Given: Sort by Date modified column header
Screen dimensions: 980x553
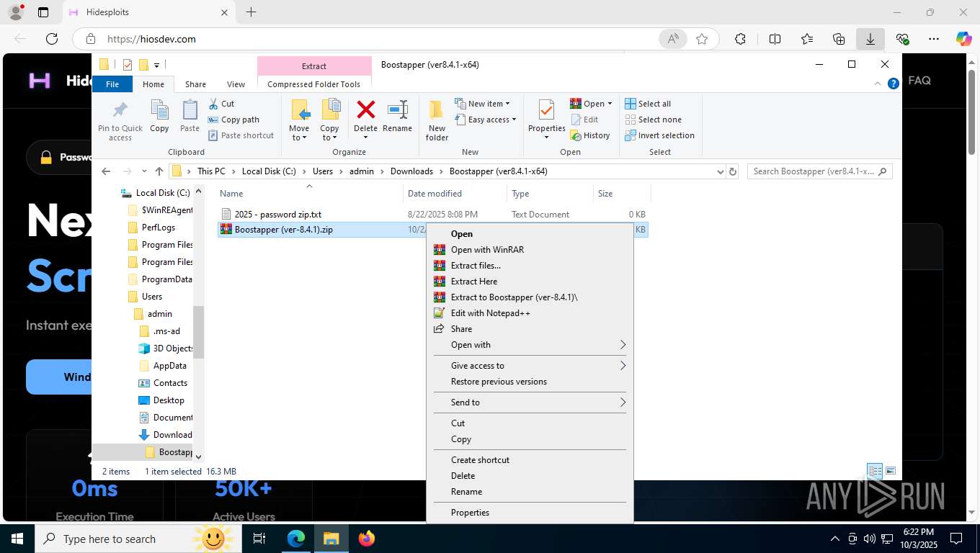Looking at the screenshot, I should pos(455,193).
